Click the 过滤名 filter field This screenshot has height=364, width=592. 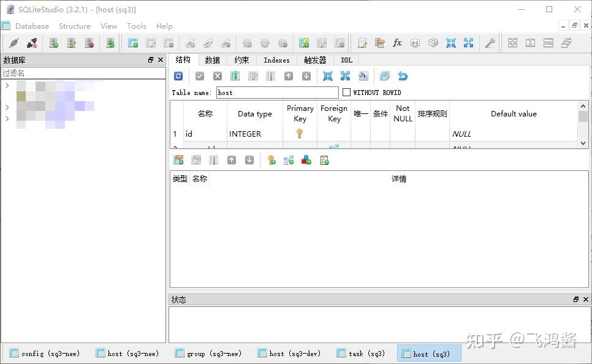click(83, 73)
